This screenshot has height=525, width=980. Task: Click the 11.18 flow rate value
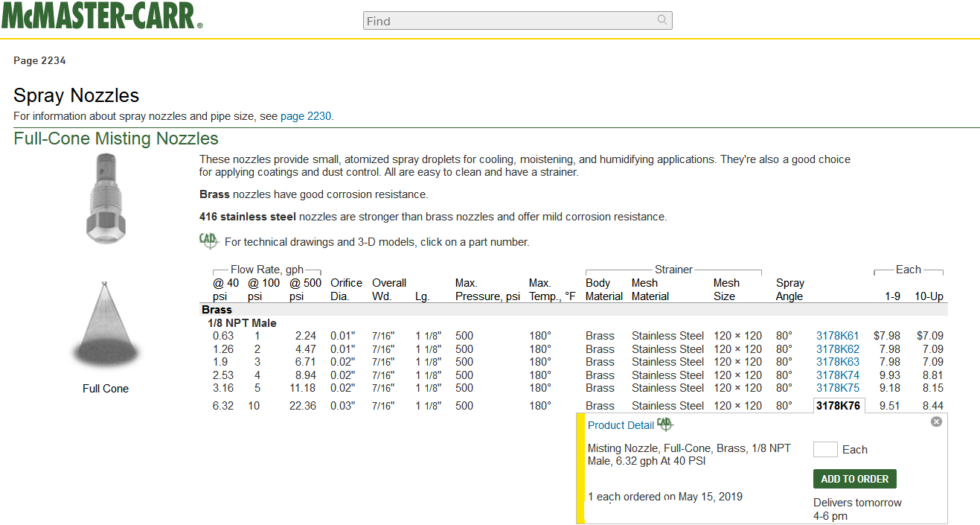pos(303,388)
